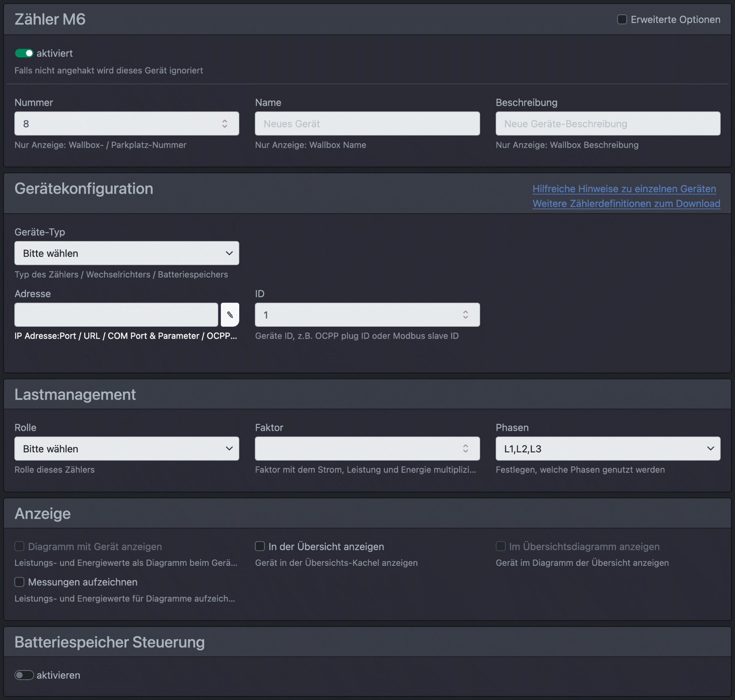This screenshot has height=700, width=735.
Task: Enable the aktivieren toggle under Batteriespeicher Steuerung
Action: [x=24, y=675]
